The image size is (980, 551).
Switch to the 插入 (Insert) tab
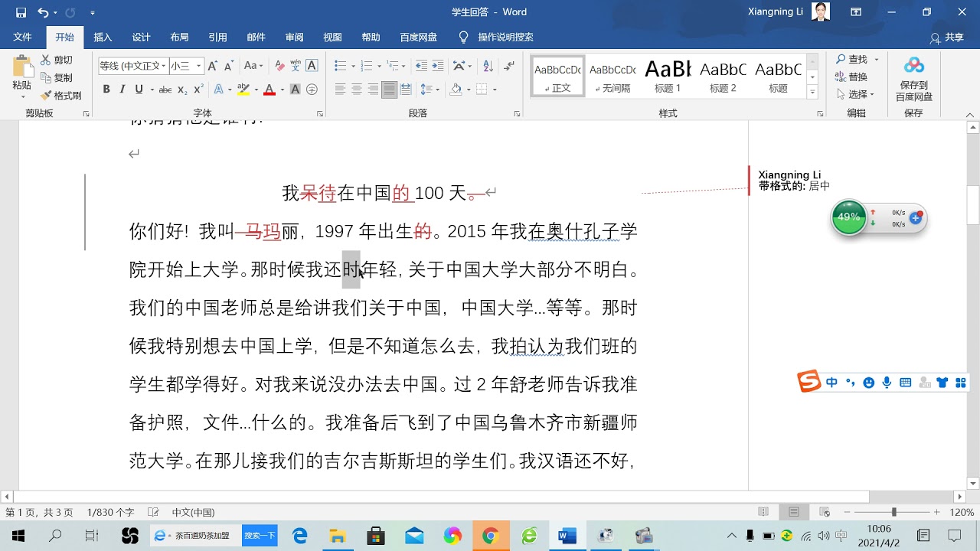(x=103, y=37)
